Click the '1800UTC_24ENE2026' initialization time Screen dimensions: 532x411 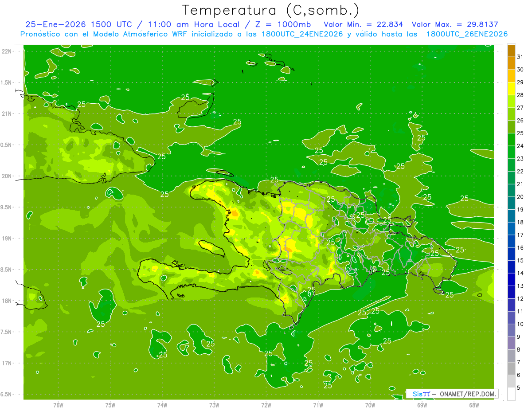point(302,34)
